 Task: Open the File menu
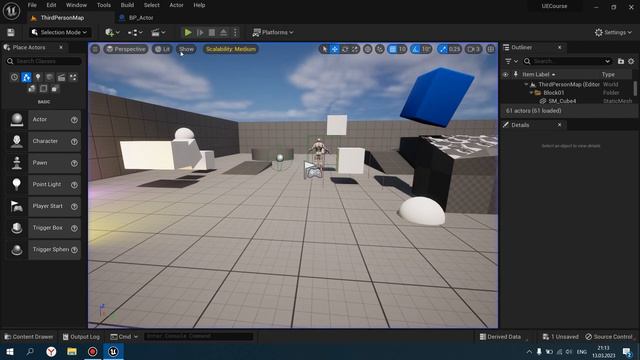(32, 5)
